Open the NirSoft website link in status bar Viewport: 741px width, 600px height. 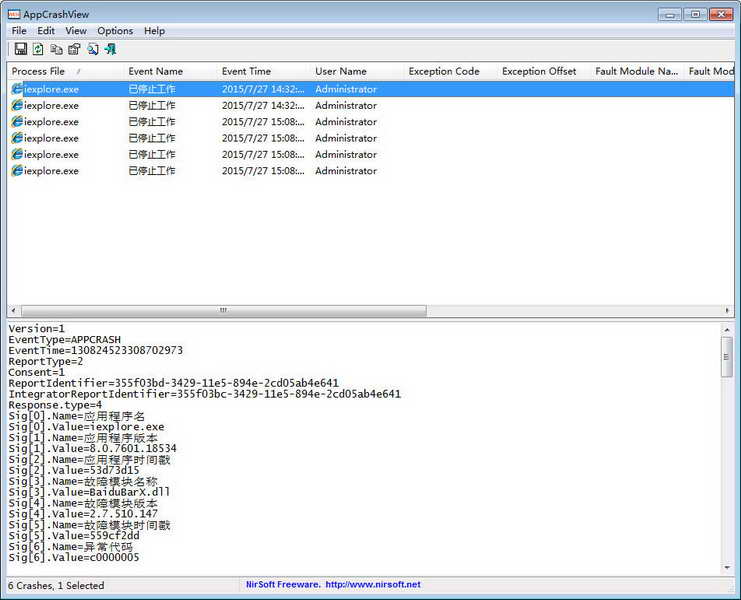373,584
